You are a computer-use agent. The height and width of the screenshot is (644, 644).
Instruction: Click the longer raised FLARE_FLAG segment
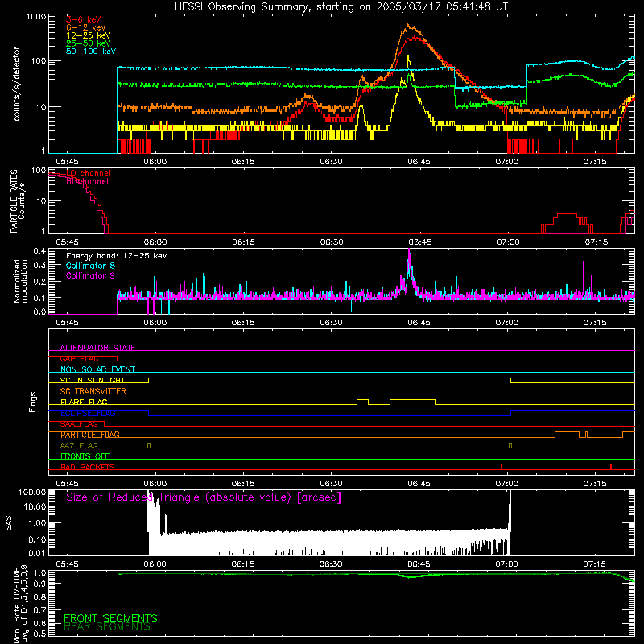tap(412, 399)
